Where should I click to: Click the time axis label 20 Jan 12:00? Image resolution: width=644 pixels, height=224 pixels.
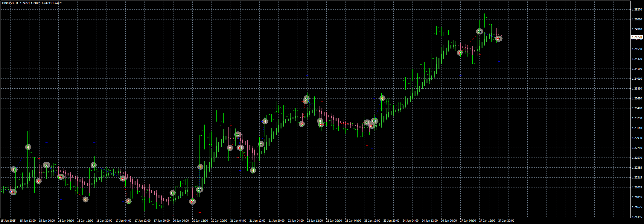point(200,221)
